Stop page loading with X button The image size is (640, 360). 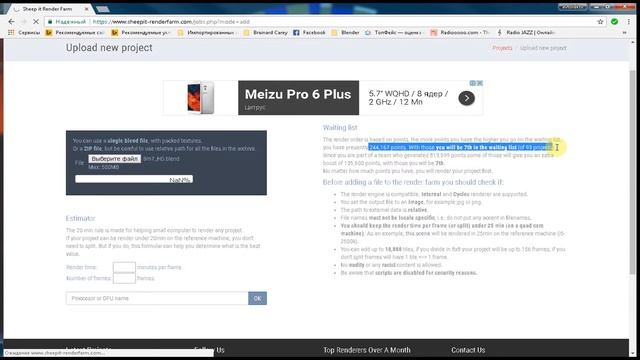[36, 22]
